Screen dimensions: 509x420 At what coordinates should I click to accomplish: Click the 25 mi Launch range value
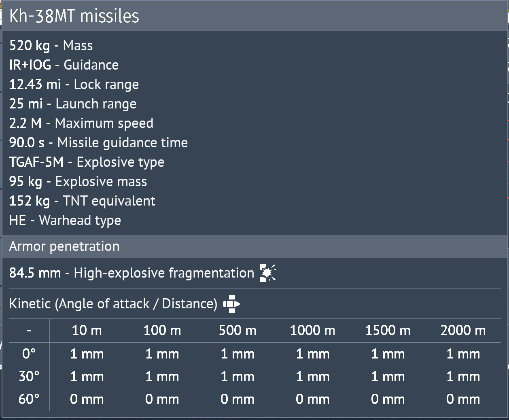pyautogui.click(x=73, y=104)
